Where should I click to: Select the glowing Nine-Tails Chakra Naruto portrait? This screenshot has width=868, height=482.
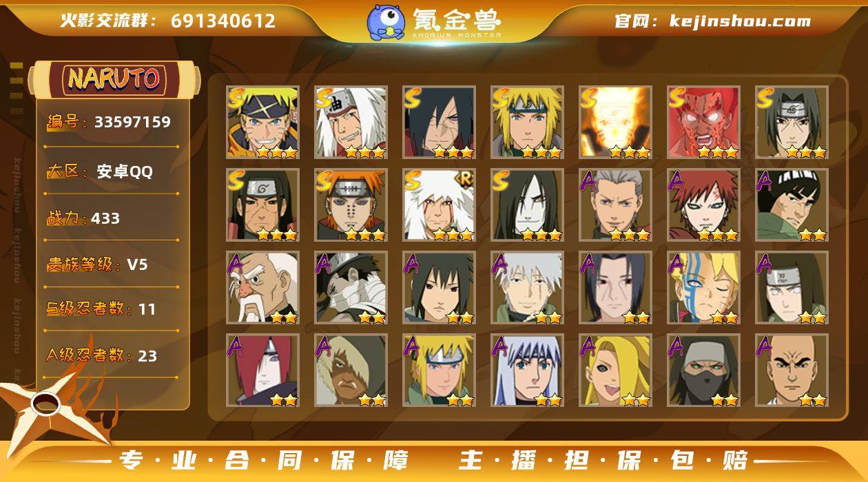(x=615, y=122)
